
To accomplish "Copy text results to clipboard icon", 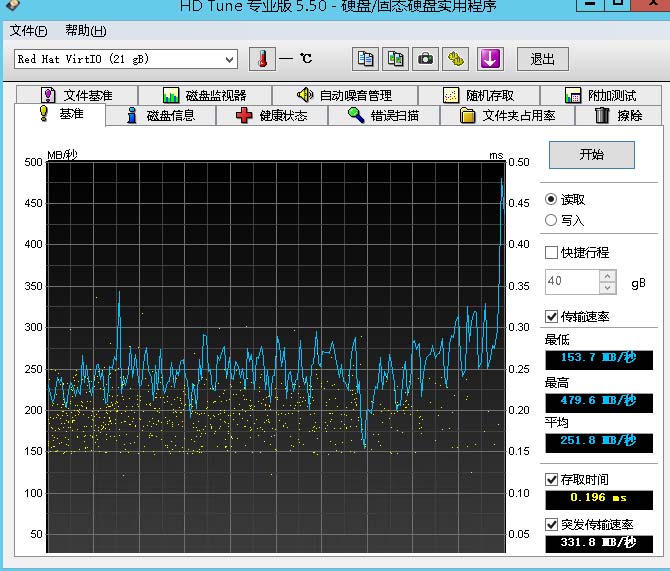I will (365, 59).
